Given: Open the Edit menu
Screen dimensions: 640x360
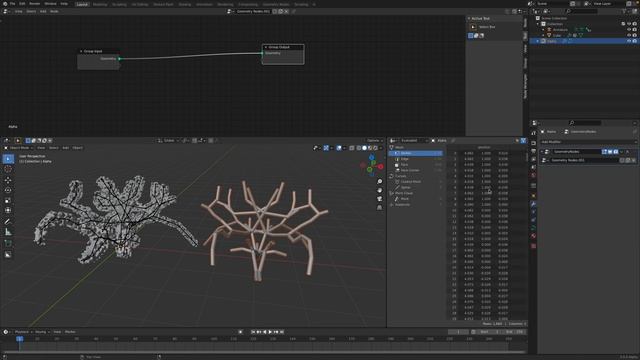Looking at the screenshot, I should 22,4.
